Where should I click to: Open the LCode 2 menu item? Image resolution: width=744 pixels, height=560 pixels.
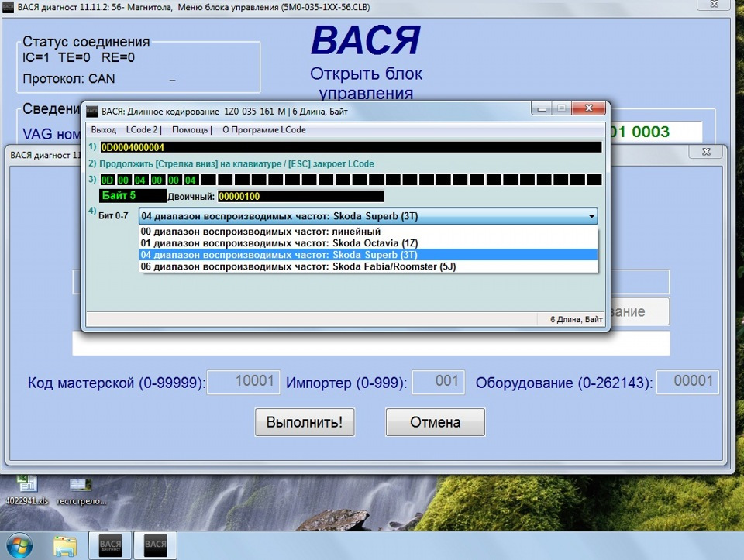click(x=142, y=130)
